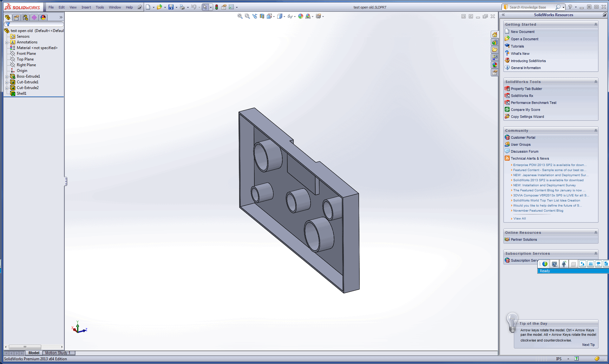Screen dimensions: 609x364
Task: Pin the SolidWorks Resources task pane
Action: point(605,15)
